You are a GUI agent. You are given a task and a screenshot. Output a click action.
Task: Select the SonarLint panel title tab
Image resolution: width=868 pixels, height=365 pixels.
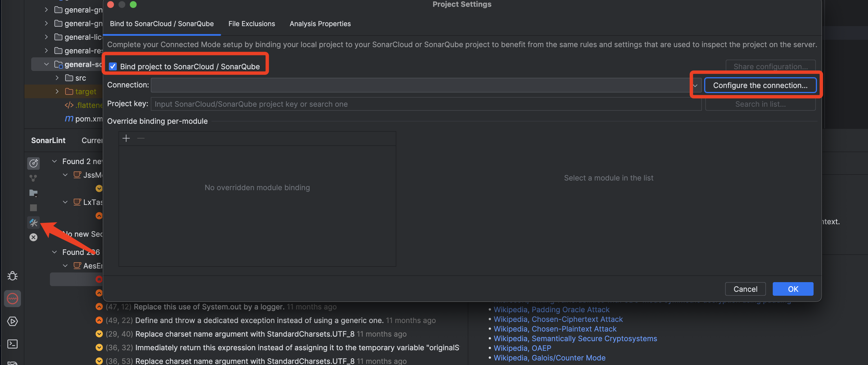(48, 140)
